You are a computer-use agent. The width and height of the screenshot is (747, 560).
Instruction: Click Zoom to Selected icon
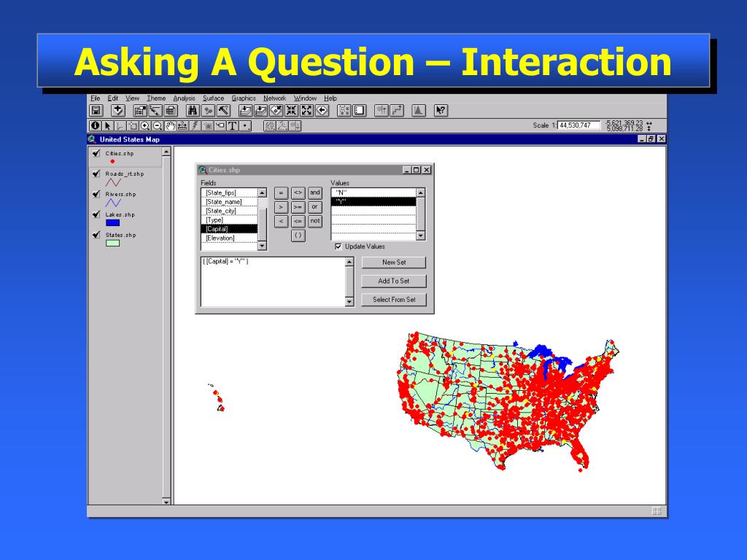(x=276, y=111)
